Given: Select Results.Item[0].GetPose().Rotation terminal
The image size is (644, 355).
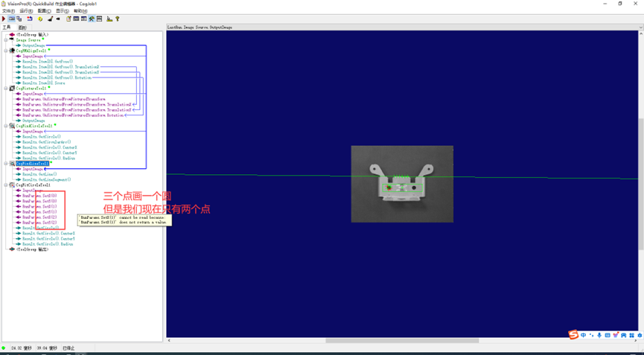Looking at the screenshot, I should point(57,77).
